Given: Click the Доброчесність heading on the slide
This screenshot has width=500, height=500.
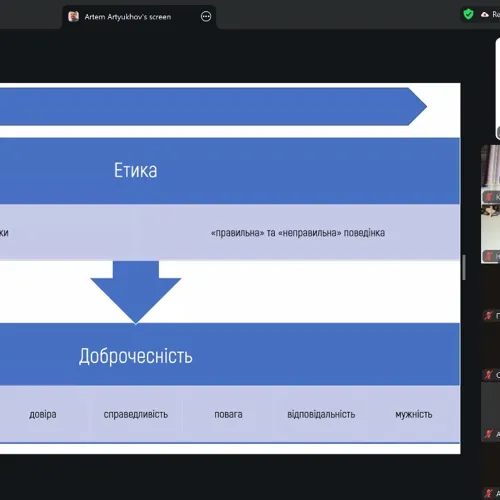Looking at the screenshot, I should [136, 356].
